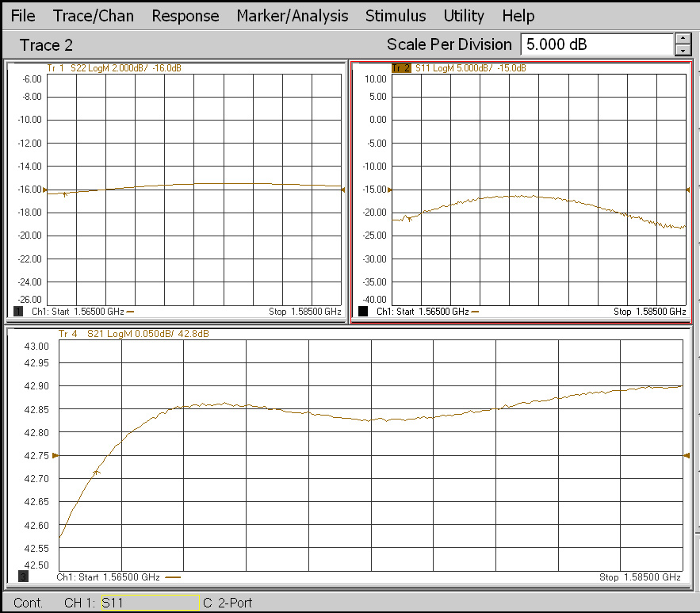Click the marker on the S21 trace
Image resolution: width=700 pixels, height=613 pixels.
[97, 473]
